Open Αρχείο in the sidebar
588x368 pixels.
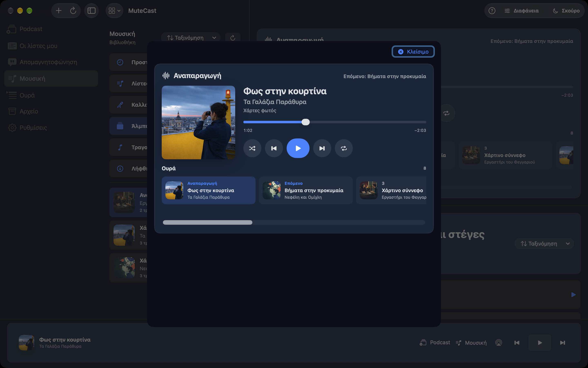51,111
